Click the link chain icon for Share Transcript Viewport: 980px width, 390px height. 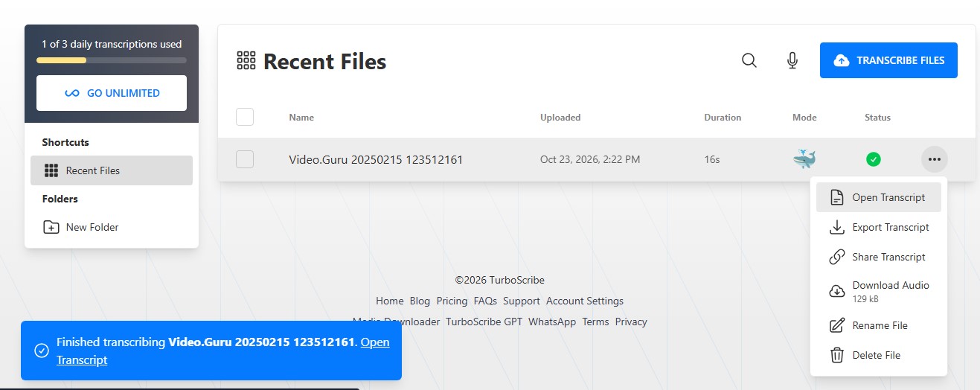837,257
